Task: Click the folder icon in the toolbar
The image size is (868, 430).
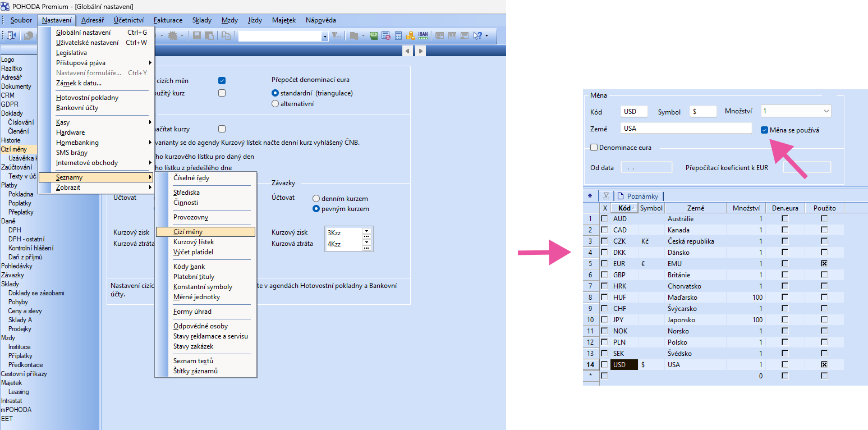Action: point(353,35)
